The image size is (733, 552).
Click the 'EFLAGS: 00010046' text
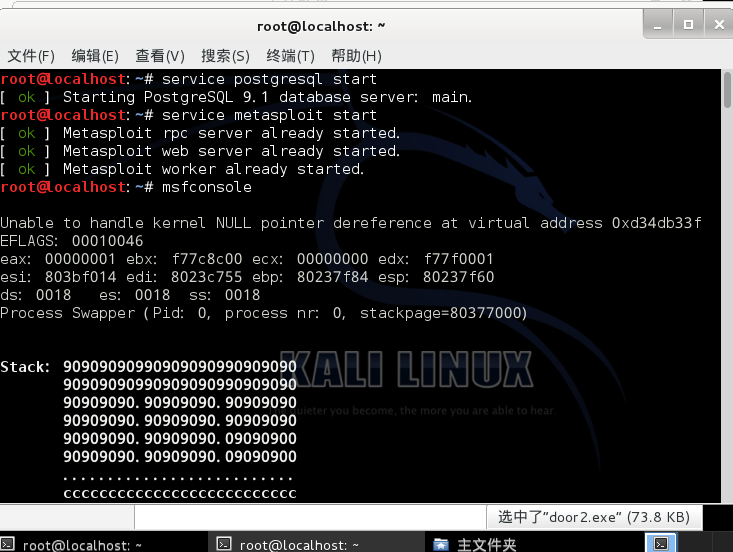[x=72, y=241]
